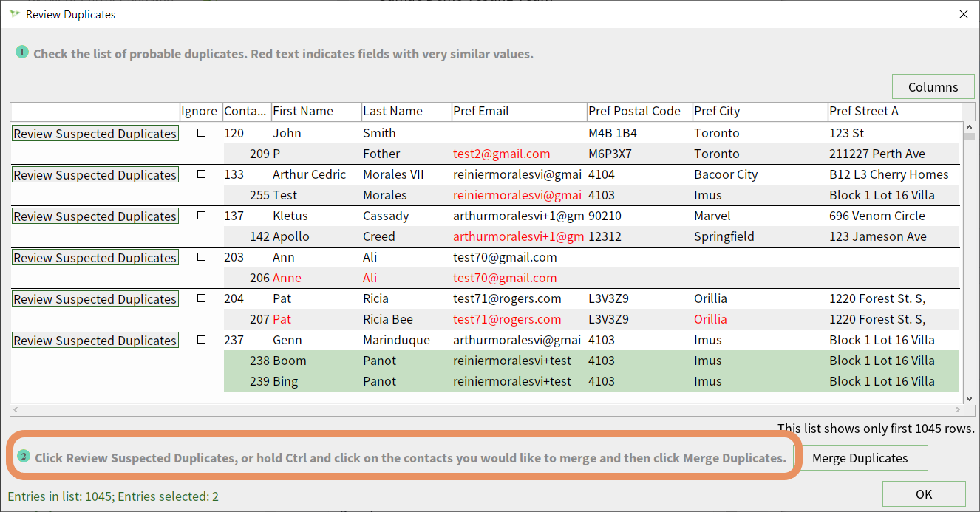The image size is (980, 512).
Task: Tick Ignore checkbox for contact 204
Action: (201, 298)
